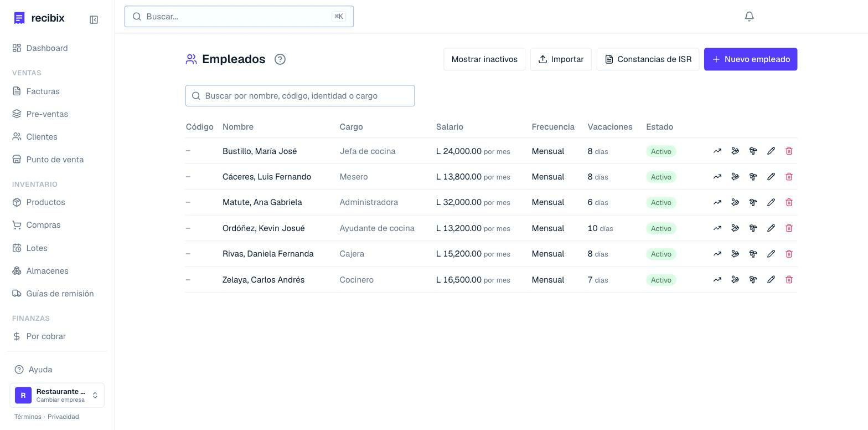Viewport: 868px width, 430px height.
Task: Open the Privacidad link
Action: [63, 417]
